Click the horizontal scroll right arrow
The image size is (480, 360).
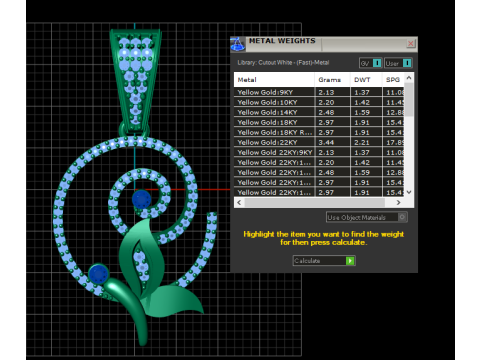(x=398, y=202)
